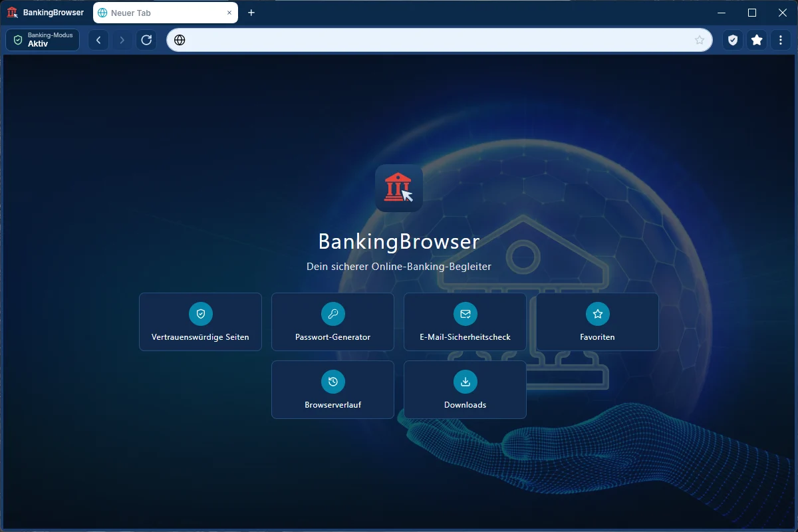Click the central BankingBrowser app logo
Image resolution: width=798 pixels, height=532 pixels.
[399, 188]
